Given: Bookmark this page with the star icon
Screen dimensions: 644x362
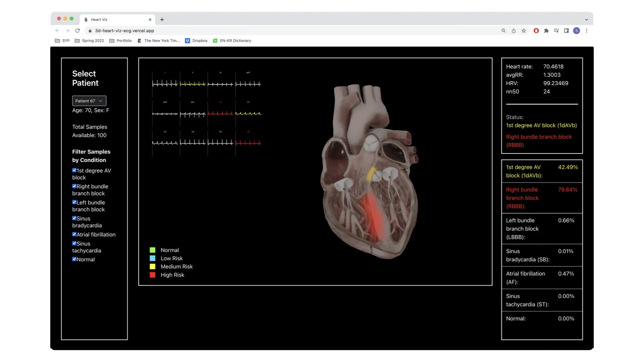Looking at the screenshot, I should (x=524, y=31).
